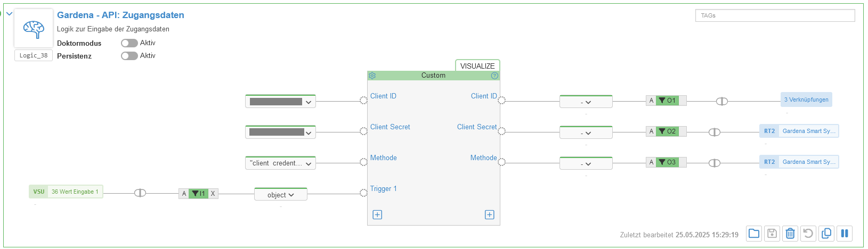
Task: Collapse the logic card with the top-left chevron
Action: point(9,14)
